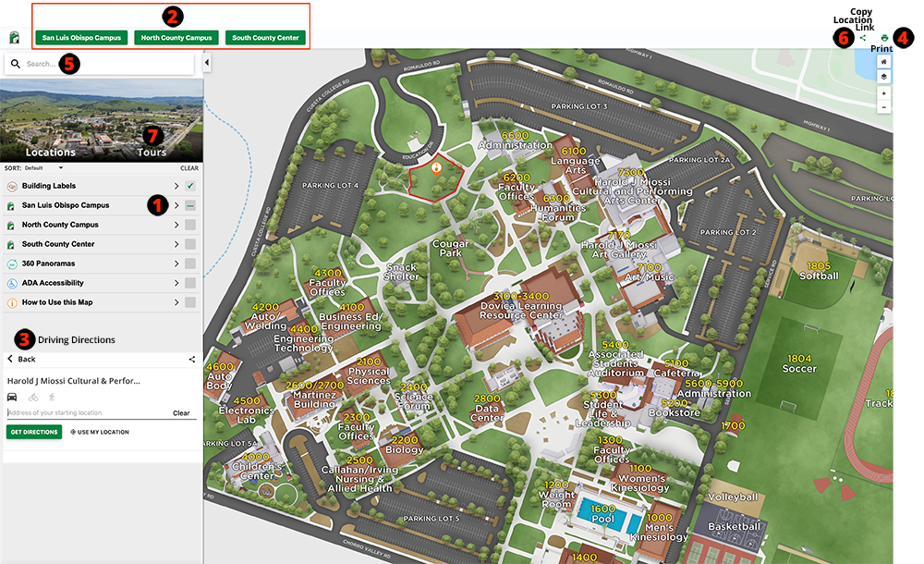Enable the 360 Panoramas layer checkbox
Screen dimensions: 924x564
coord(192,264)
